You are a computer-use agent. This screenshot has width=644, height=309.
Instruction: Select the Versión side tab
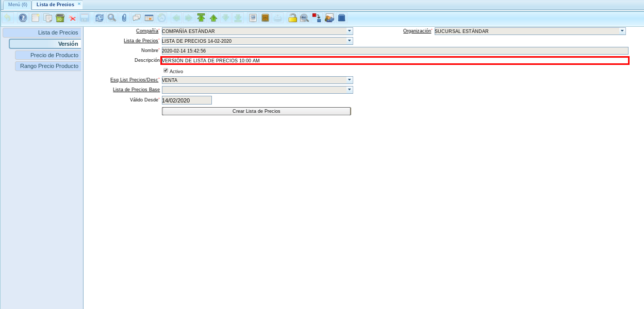pos(45,44)
